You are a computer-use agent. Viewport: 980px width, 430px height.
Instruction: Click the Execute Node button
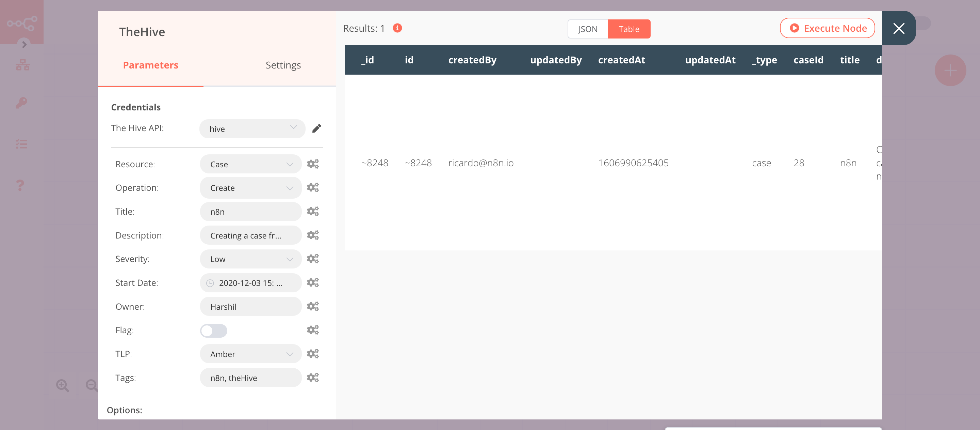(x=828, y=28)
